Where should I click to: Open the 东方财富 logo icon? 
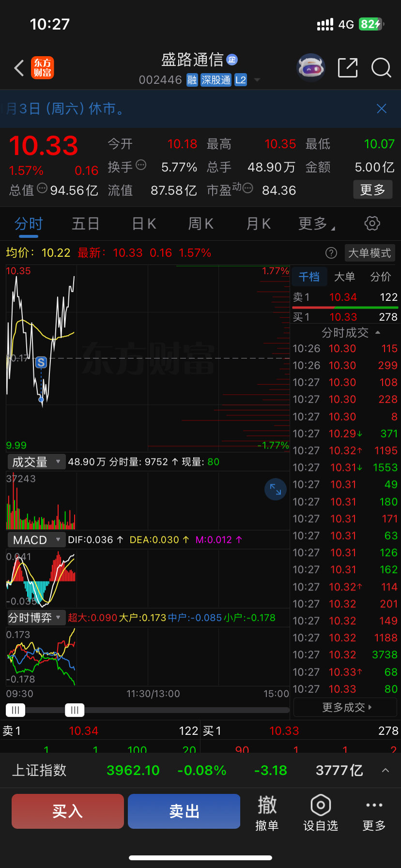[x=43, y=68]
